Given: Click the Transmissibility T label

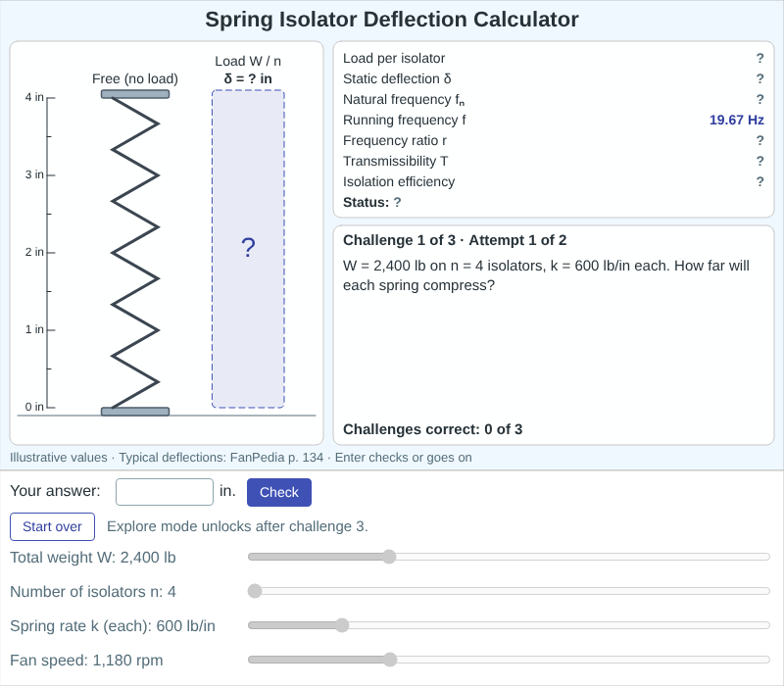Looking at the screenshot, I should [396, 161].
